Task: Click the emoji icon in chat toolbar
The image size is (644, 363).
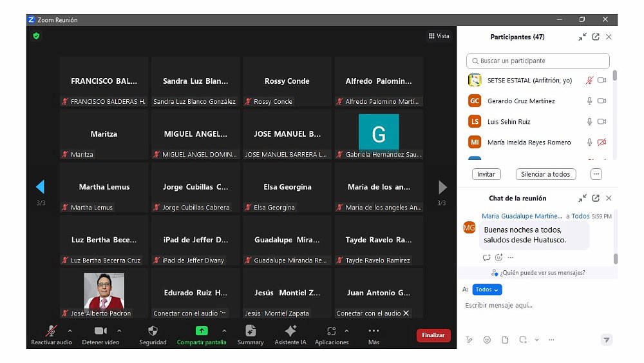Action: 487,340
